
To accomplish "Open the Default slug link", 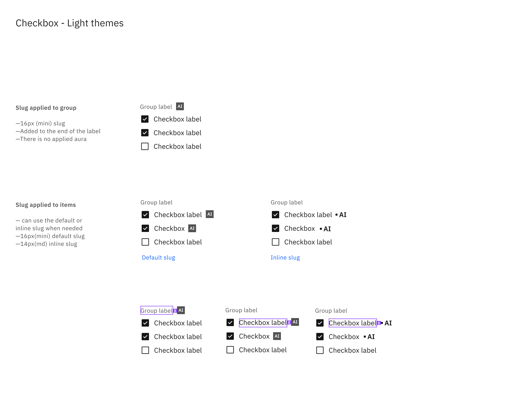I will click(158, 257).
